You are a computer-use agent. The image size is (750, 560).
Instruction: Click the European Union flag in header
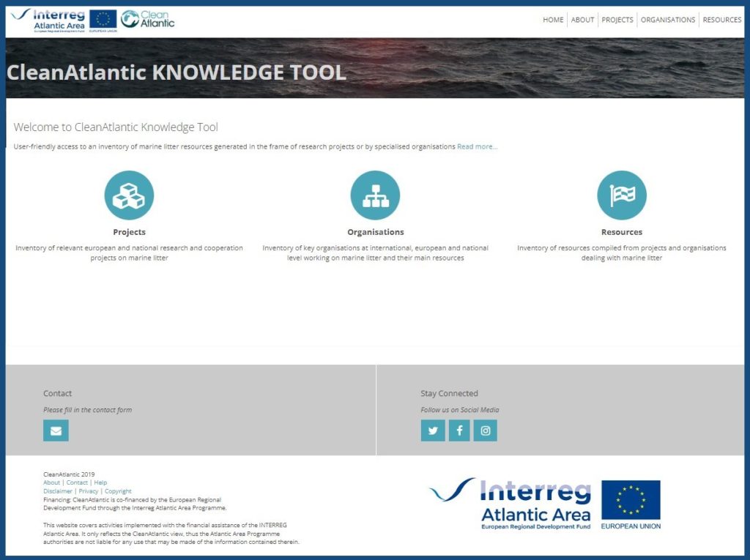[103, 20]
